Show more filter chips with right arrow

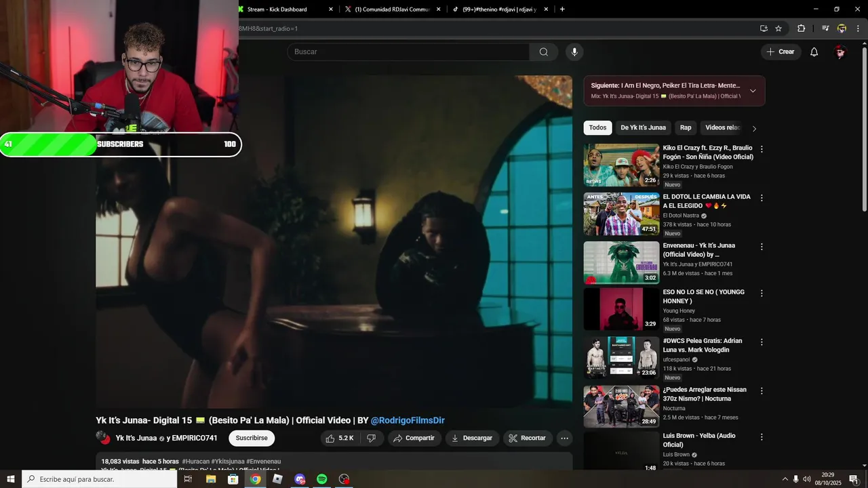[754, 128]
